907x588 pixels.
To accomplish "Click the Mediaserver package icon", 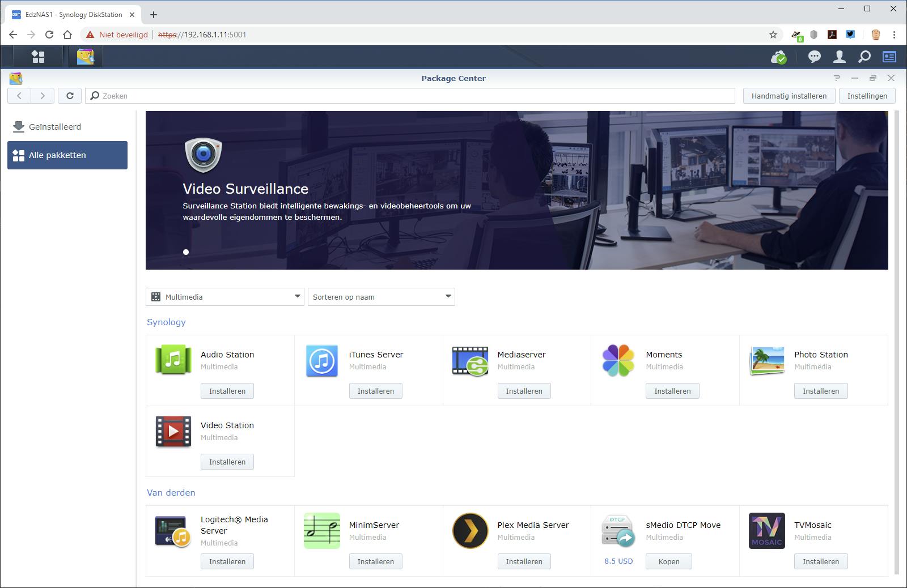I will 470,361.
